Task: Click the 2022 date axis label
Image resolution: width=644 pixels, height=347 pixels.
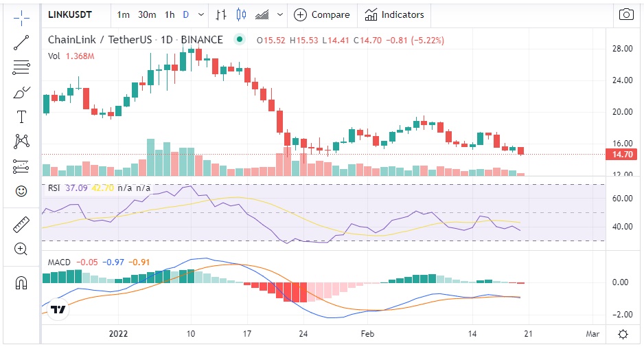Action: point(118,334)
